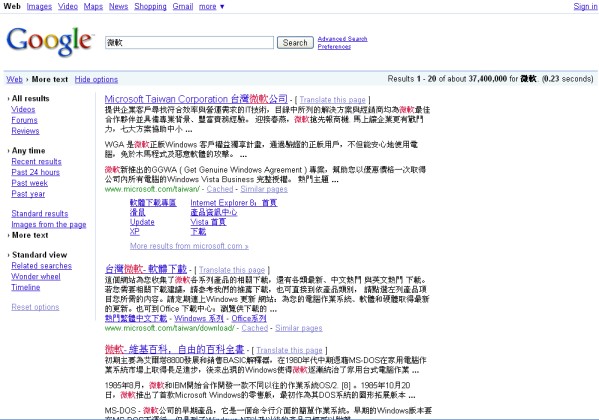Open Office系列 sub-link

point(249,318)
